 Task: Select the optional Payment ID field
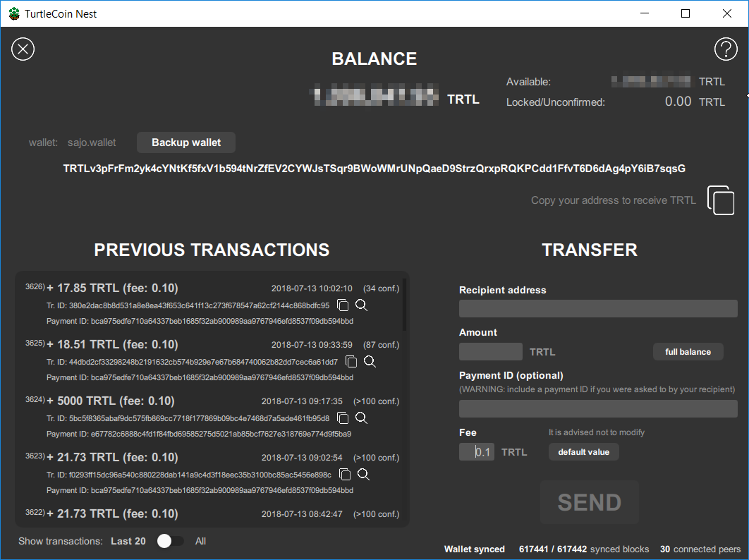(x=598, y=408)
